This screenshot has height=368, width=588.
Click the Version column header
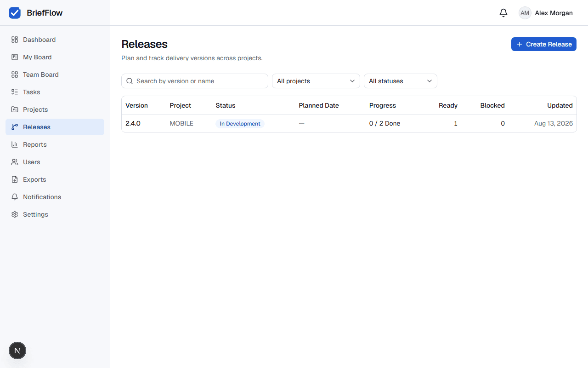(x=136, y=105)
